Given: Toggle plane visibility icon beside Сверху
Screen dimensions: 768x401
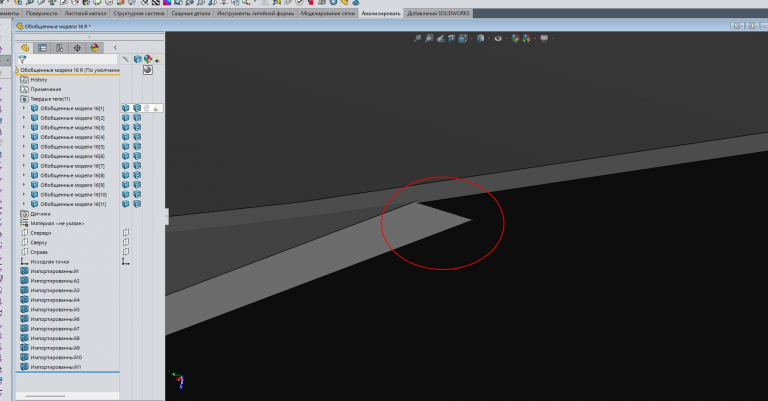Looking at the screenshot, I should point(126,242).
